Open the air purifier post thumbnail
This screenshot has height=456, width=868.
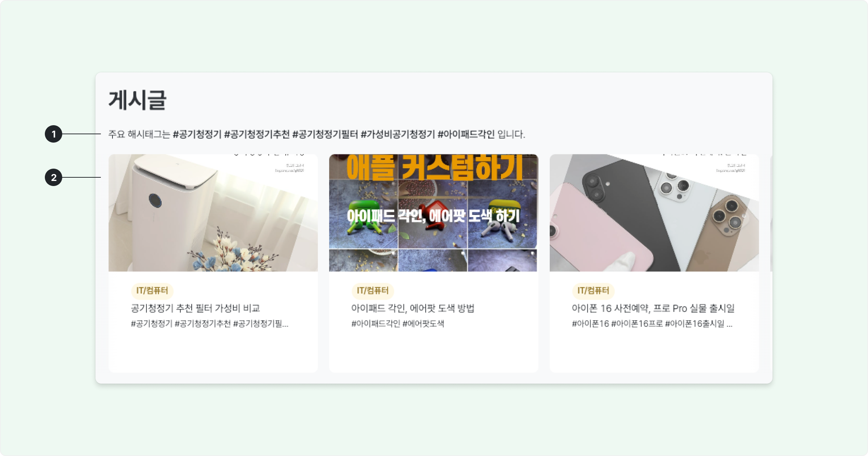213,213
